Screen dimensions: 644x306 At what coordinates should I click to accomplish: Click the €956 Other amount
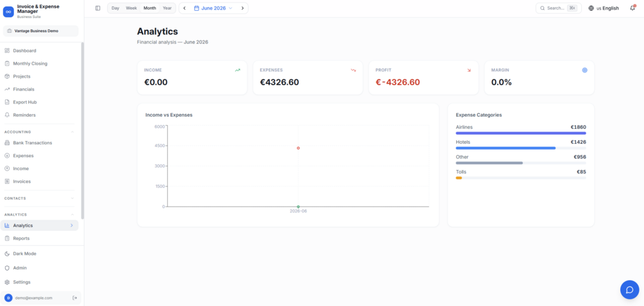click(x=580, y=157)
